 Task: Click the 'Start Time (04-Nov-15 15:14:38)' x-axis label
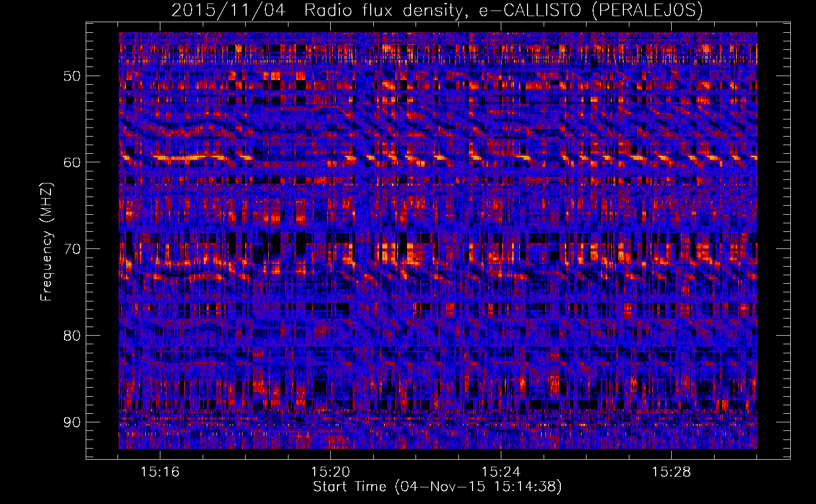(x=437, y=487)
